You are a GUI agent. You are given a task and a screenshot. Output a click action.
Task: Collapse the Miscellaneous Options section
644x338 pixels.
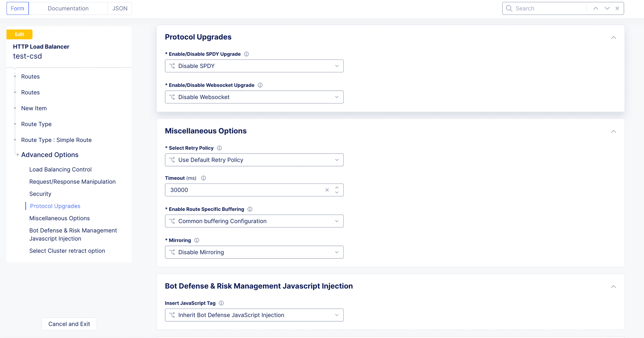click(x=613, y=132)
